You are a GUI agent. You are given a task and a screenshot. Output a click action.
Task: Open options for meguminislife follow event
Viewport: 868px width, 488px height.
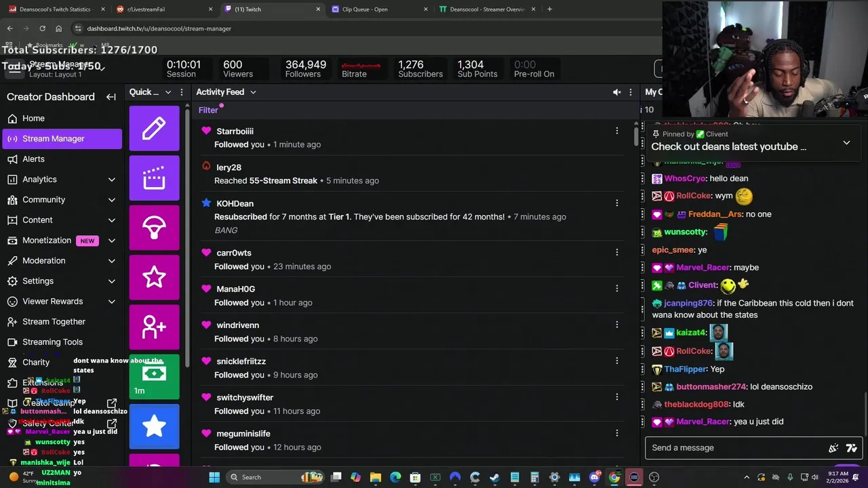coord(617,433)
